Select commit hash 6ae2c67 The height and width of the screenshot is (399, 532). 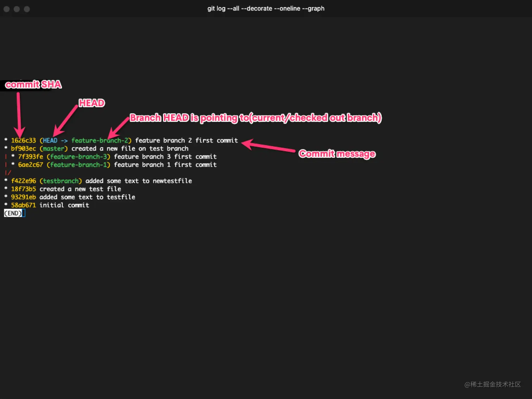coord(31,165)
